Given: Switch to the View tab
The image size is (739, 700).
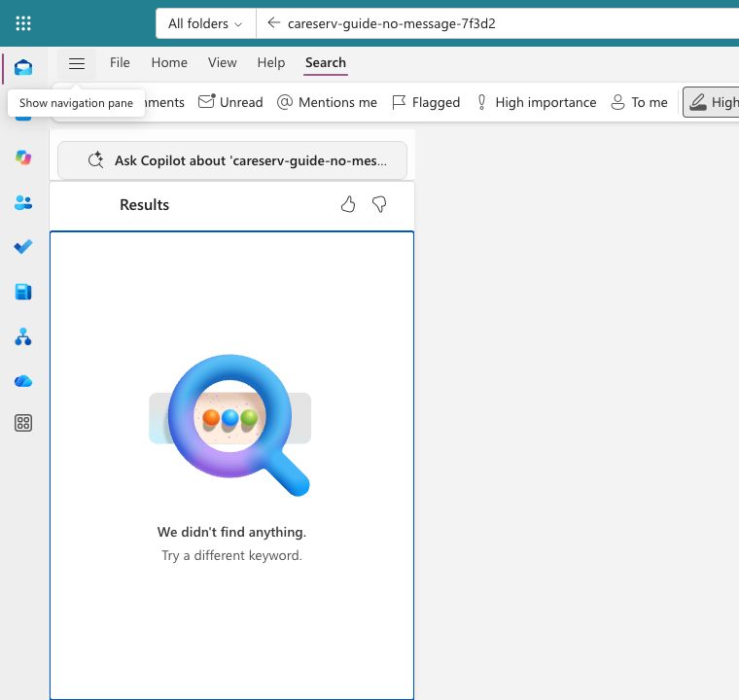Looking at the screenshot, I should coord(222,62).
